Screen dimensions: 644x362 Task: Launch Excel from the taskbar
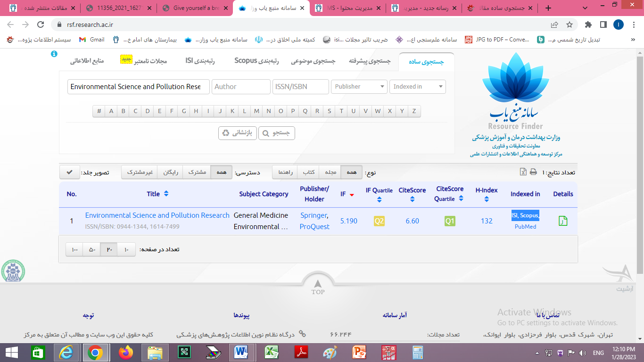[x=271, y=352]
